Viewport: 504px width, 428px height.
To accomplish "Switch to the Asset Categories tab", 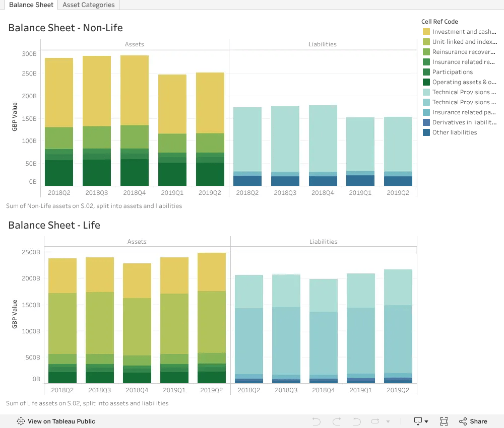I will [88, 5].
